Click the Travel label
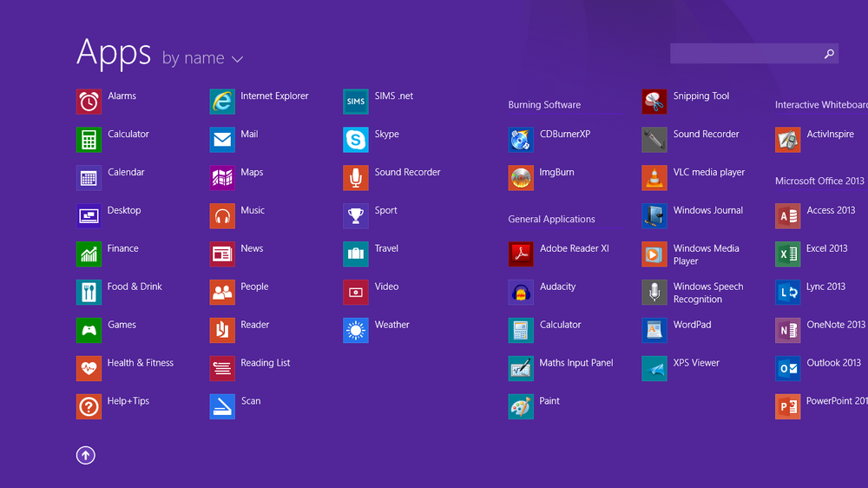Viewport: 868px width, 488px height. tap(386, 248)
